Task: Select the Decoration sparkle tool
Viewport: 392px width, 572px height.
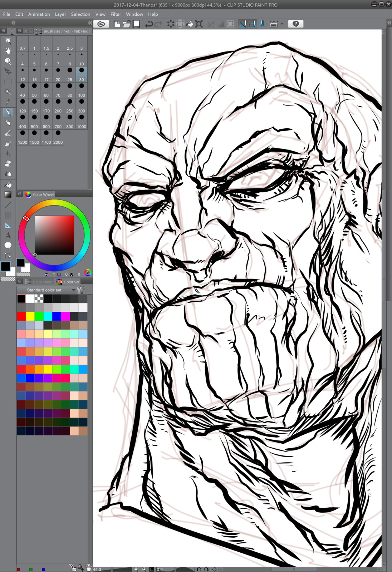Action: click(8, 154)
